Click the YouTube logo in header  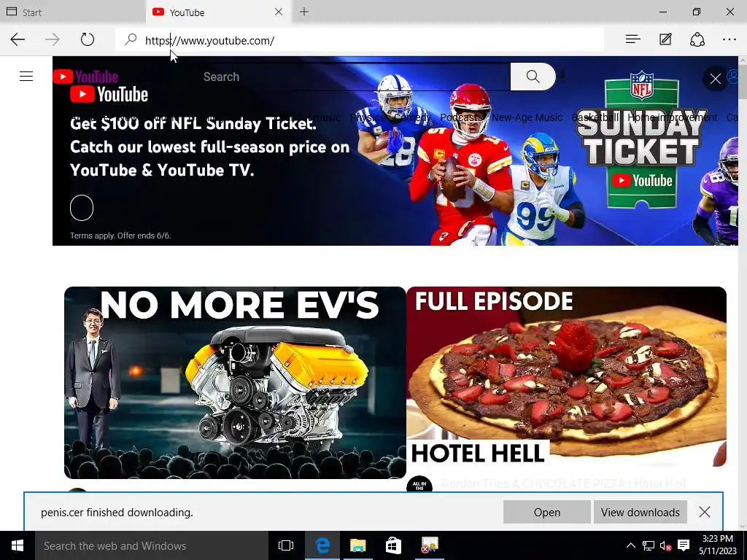pos(86,77)
